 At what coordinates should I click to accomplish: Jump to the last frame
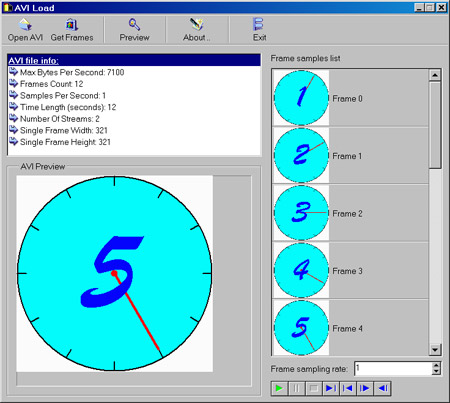pos(331,388)
